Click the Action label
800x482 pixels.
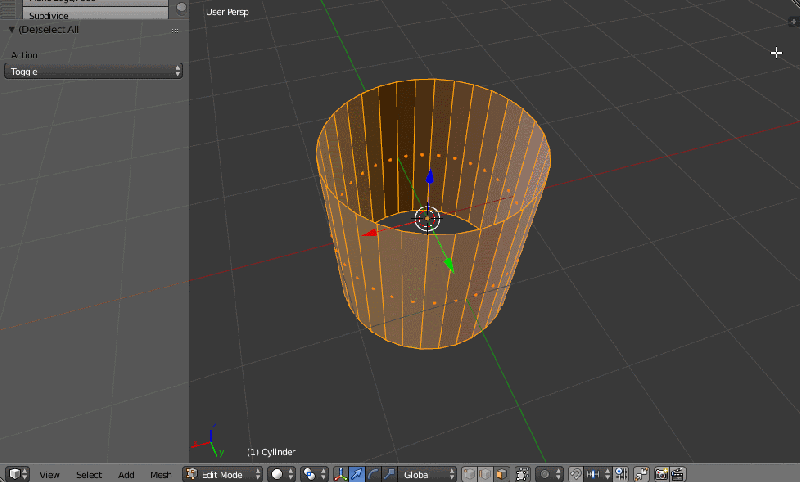(x=24, y=55)
